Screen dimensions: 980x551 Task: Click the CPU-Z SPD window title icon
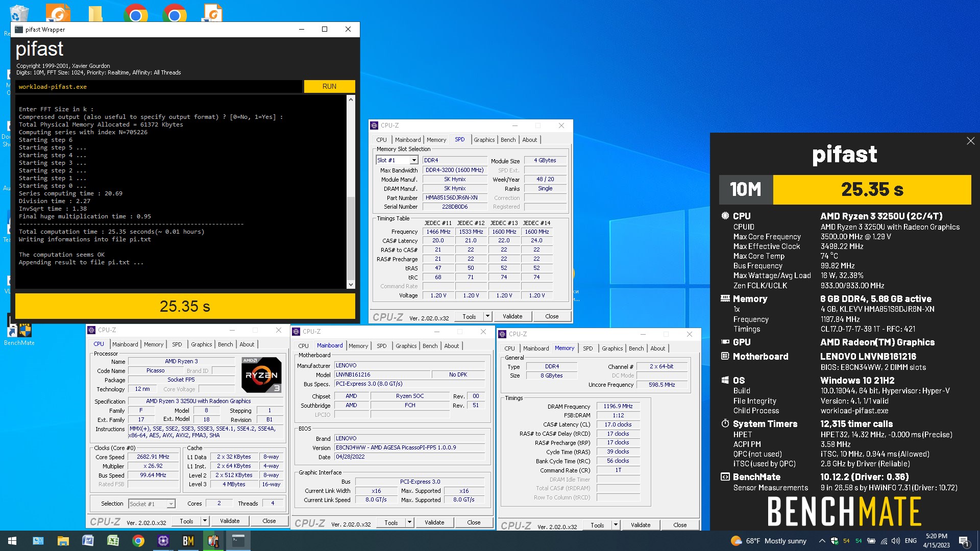click(x=375, y=126)
